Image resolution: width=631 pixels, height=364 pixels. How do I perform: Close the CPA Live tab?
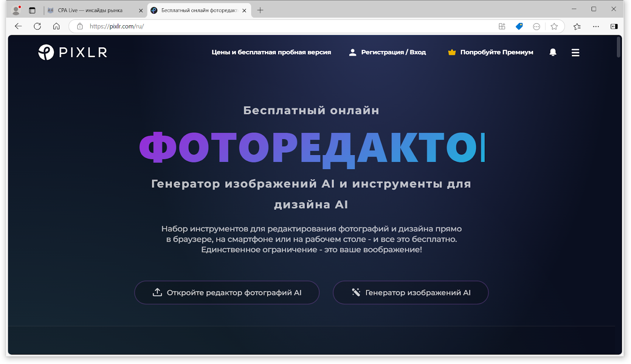(x=141, y=11)
